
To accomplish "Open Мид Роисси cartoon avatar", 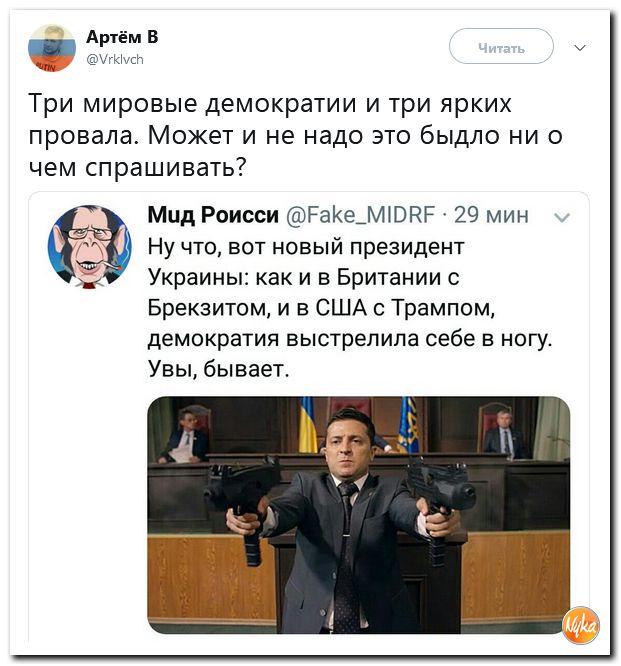I will pos(89,246).
